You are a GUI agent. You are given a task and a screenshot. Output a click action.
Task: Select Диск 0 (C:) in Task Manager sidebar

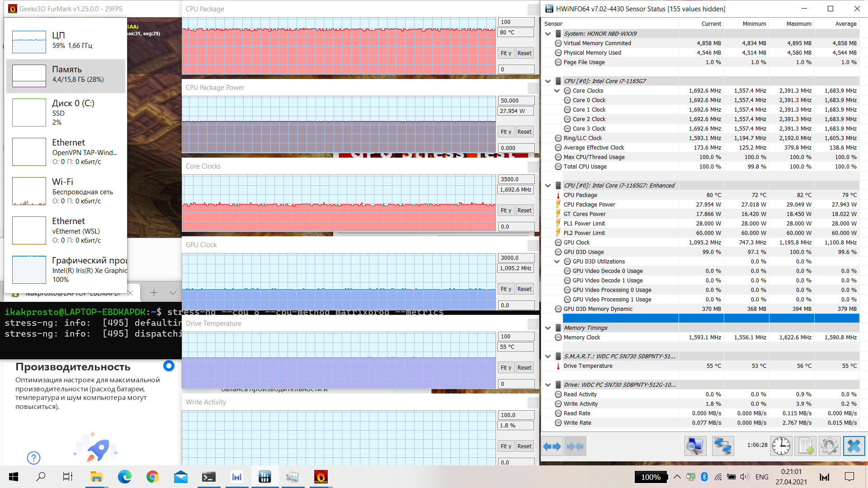(66, 113)
